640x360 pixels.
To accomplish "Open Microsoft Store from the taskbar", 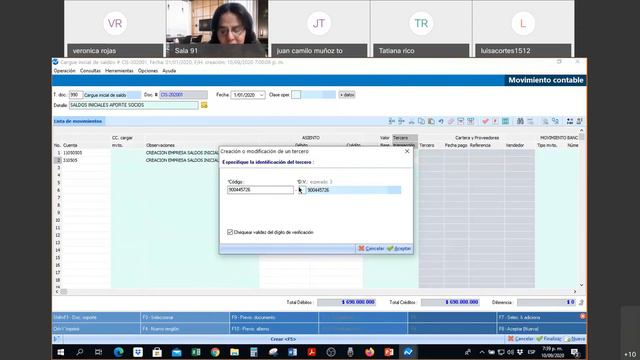I will coord(157,352).
